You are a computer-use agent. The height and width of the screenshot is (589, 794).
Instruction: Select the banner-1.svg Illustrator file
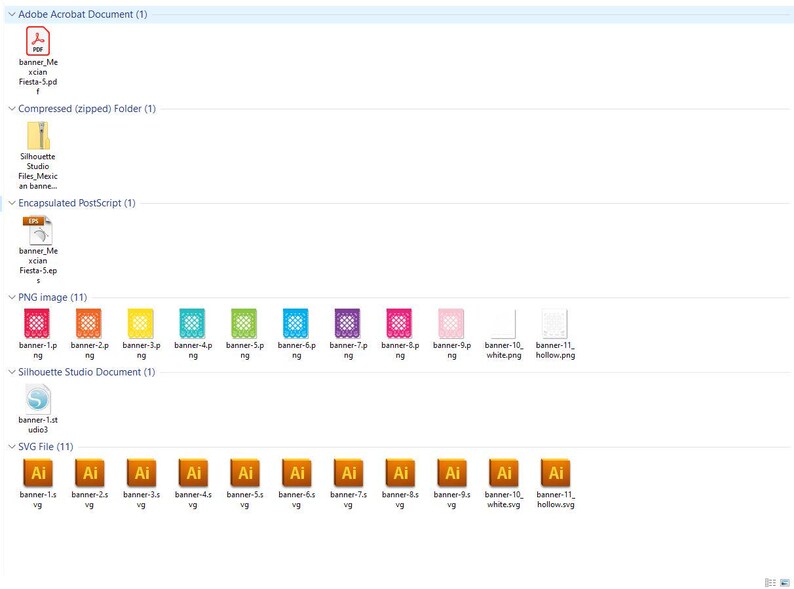(38, 473)
